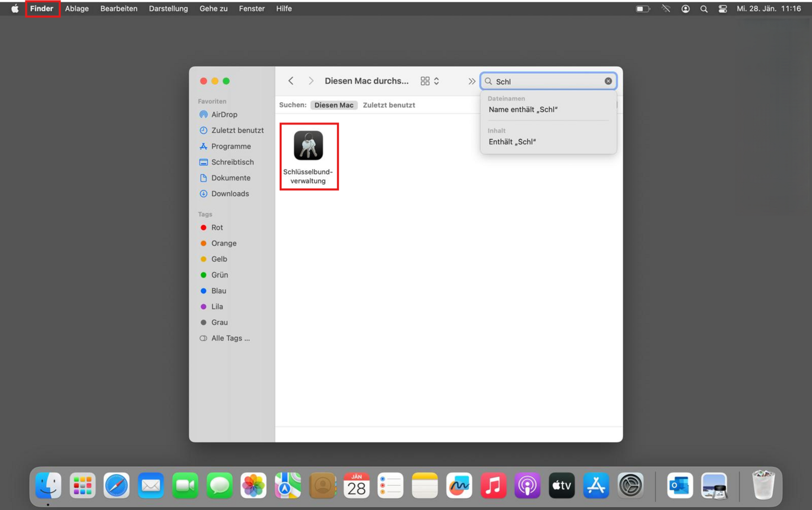Open the Gehe zu menu
Viewport: 812px width, 510px height.
(x=213, y=8)
